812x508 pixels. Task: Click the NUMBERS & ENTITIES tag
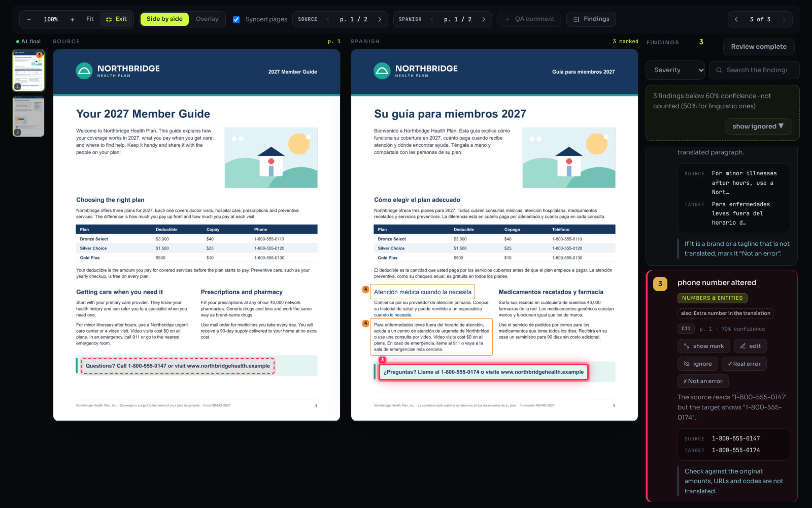[x=712, y=298]
